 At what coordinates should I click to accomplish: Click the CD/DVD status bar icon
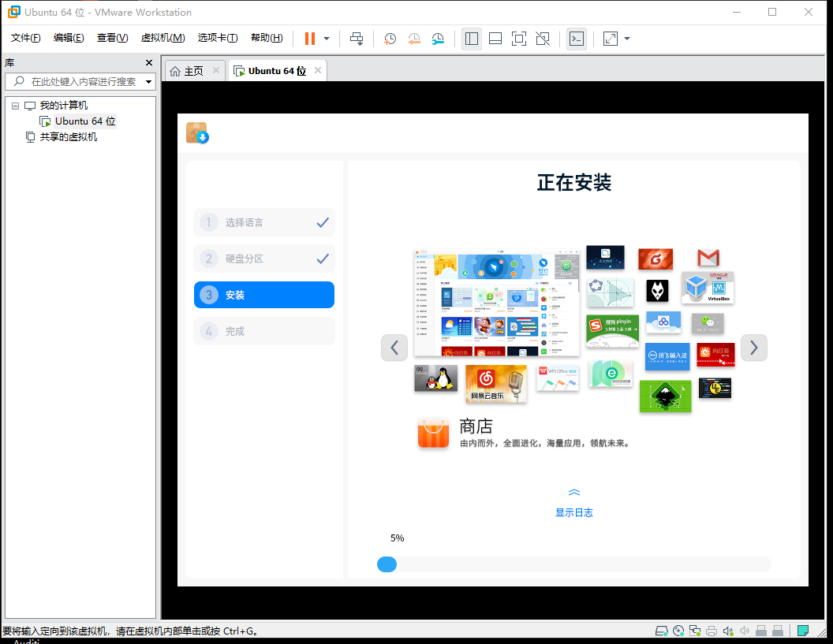(678, 631)
